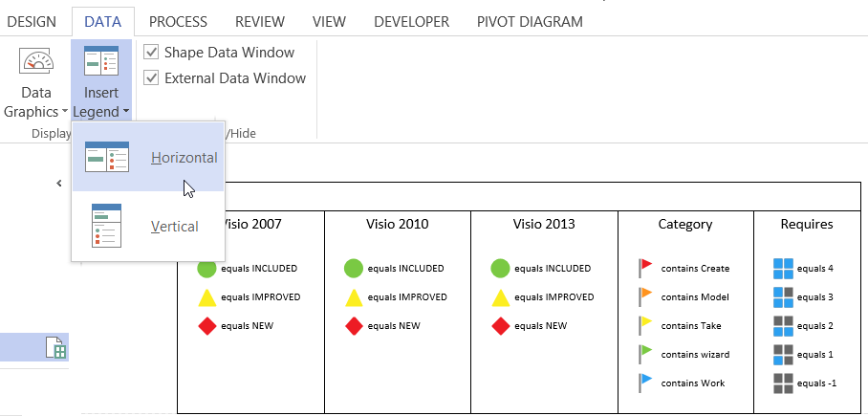Toggle the Insert Legend dropdown arrow
This screenshot has width=868, height=416.
coord(126,112)
